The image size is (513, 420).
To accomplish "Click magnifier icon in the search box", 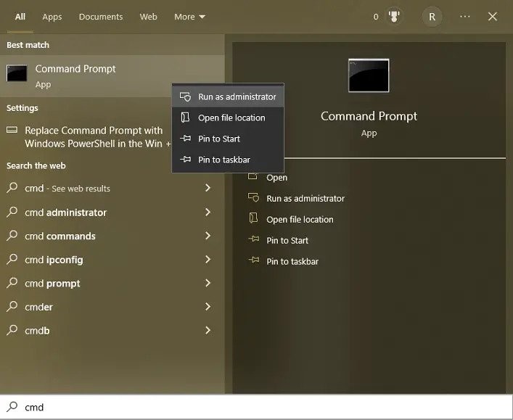I will point(12,407).
